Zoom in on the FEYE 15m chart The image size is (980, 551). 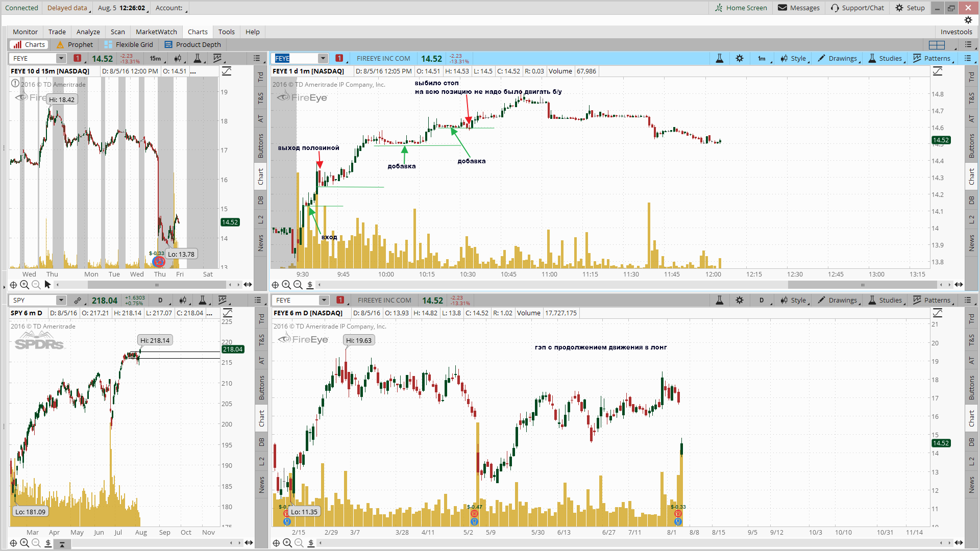tap(24, 285)
